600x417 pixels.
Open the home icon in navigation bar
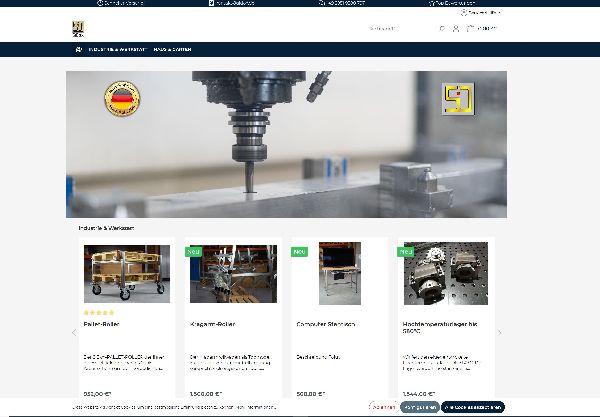[79, 49]
